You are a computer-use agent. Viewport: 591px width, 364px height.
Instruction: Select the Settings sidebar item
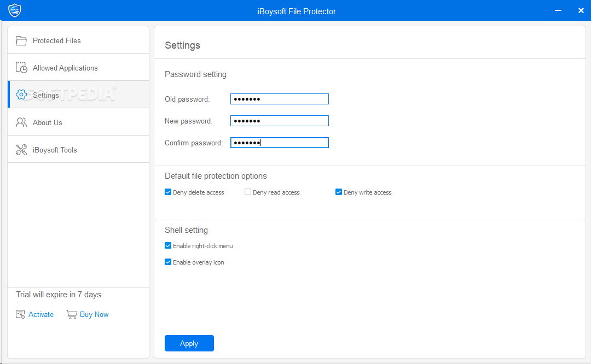coord(78,95)
